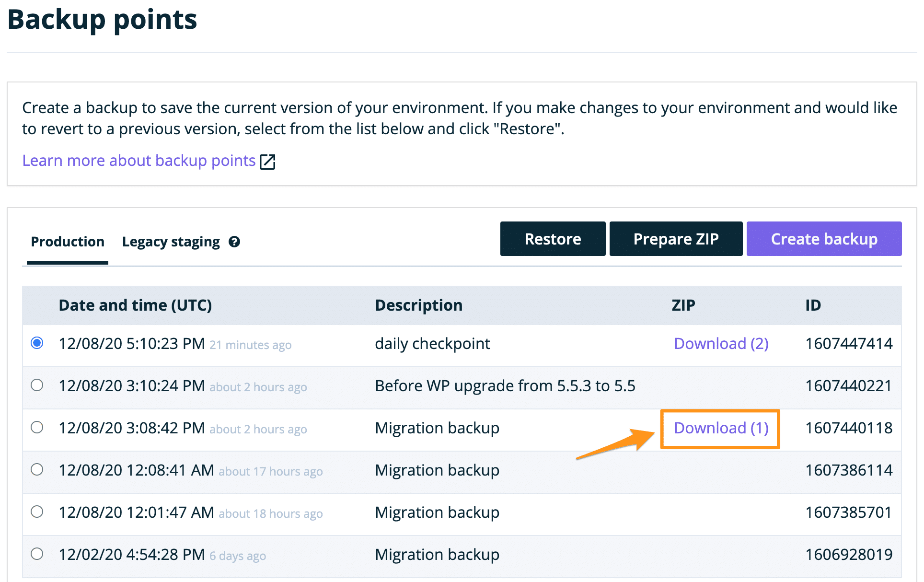Download the Migration backup ZIP marked Download (1)
Screen dimensions: 924x582
click(x=720, y=428)
